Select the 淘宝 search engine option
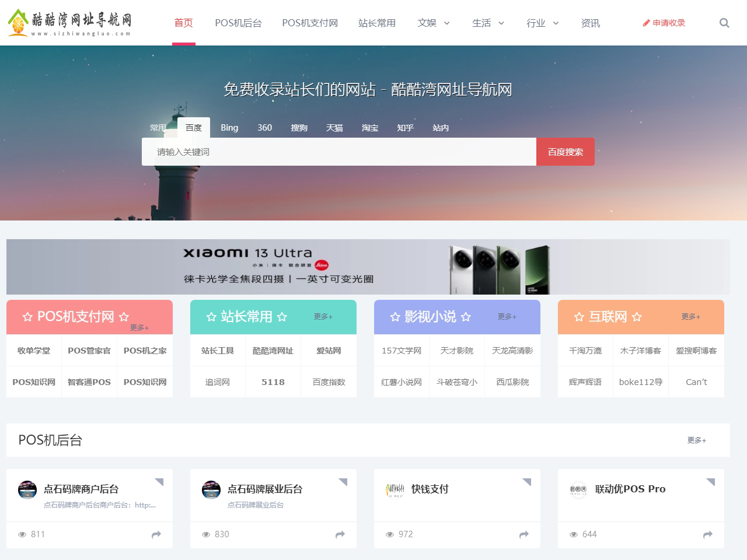This screenshot has height=560, width=747. click(370, 128)
